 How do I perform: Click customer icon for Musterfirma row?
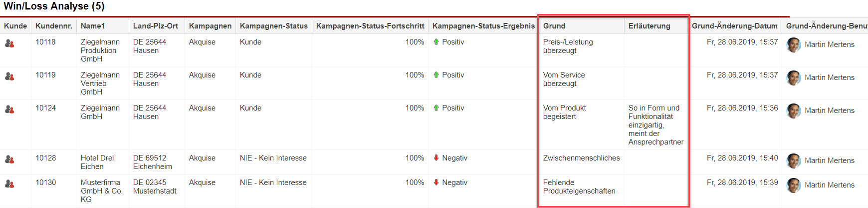click(x=9, y=184)
